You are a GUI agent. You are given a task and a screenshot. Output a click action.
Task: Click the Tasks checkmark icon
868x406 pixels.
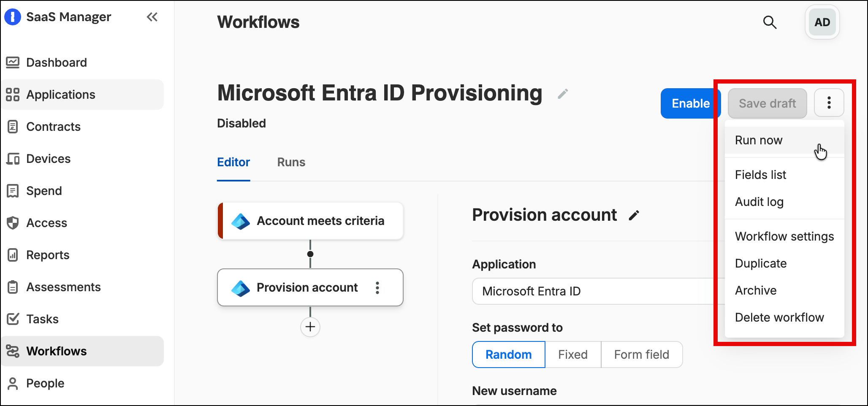click(13, 319)
